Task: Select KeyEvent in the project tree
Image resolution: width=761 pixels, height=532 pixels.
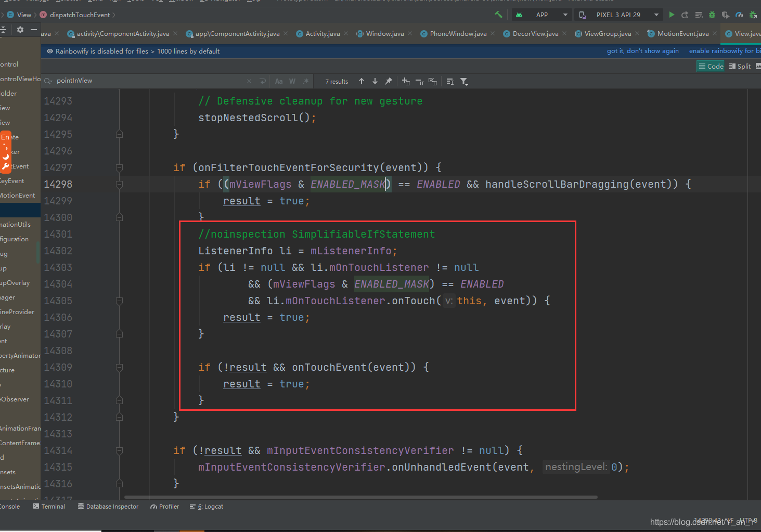Action: (x=12, y=181)
